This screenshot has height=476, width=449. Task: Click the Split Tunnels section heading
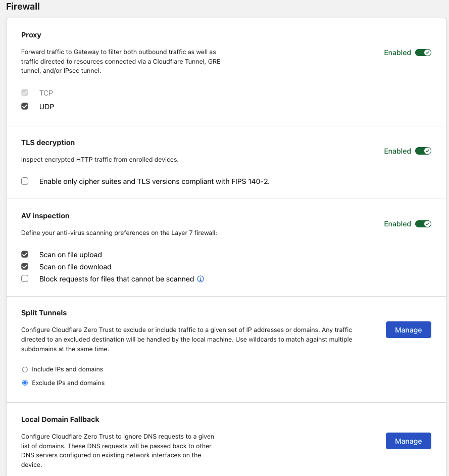[x=44, y=313]
